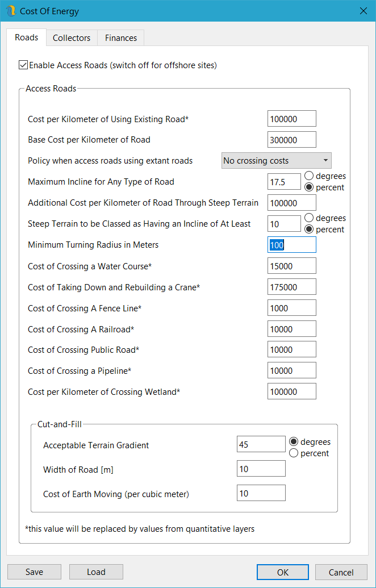
Task: Edit the Width of Road field
Action: [x=261, y=469]
